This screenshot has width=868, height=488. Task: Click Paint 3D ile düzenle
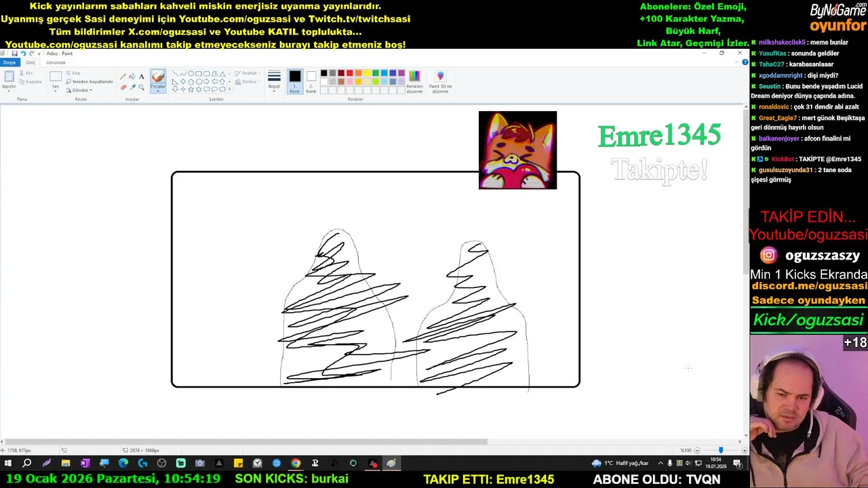[440, 81]
